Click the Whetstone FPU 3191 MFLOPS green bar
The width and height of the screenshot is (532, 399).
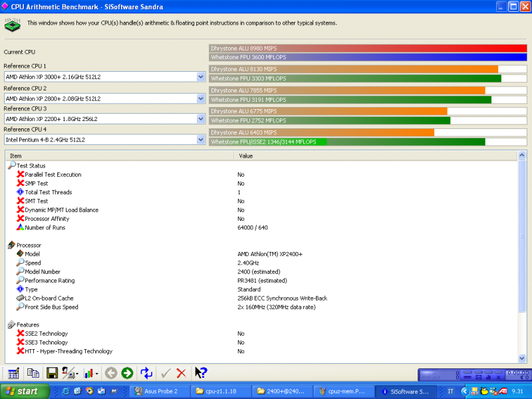[x=350, y=100]
